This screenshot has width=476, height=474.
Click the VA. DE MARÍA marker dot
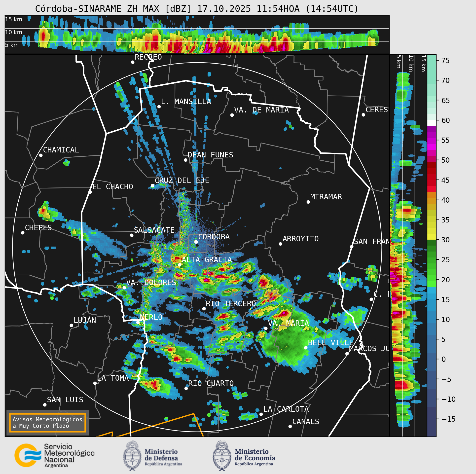(232, 115)
